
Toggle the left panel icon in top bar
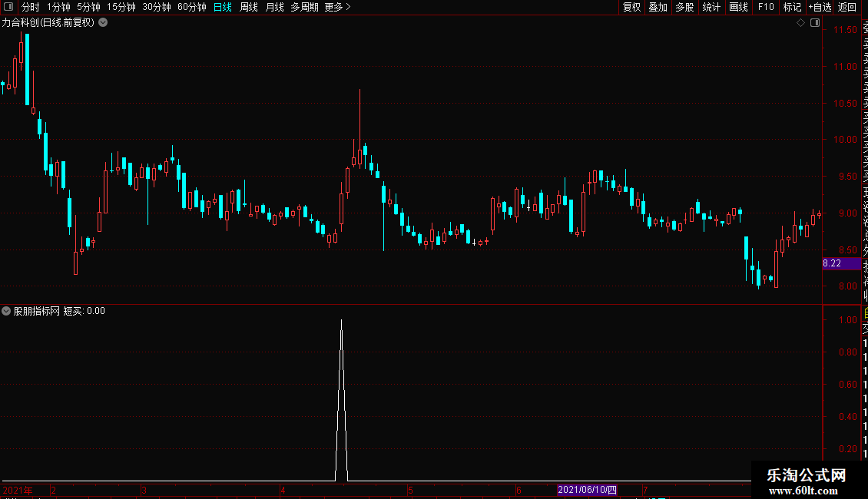coord(8,7)
